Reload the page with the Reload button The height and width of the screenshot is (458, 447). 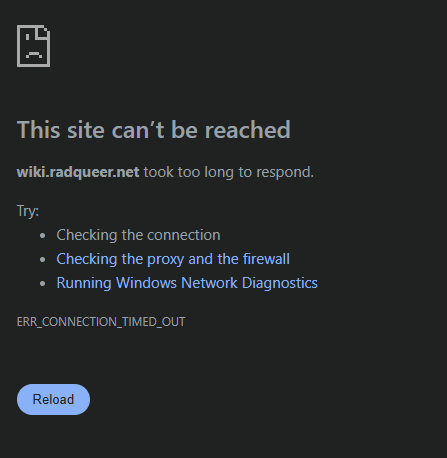pyautogui.click(x=53, y=399)
